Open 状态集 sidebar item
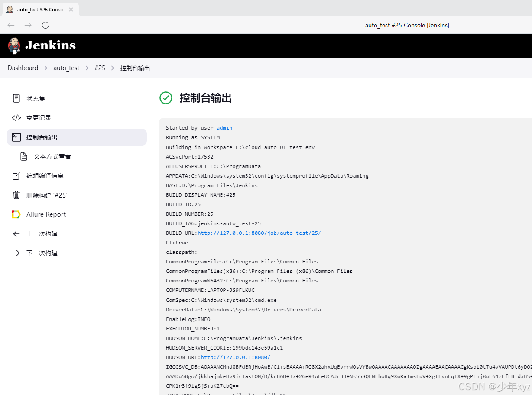 click(77, 98)
